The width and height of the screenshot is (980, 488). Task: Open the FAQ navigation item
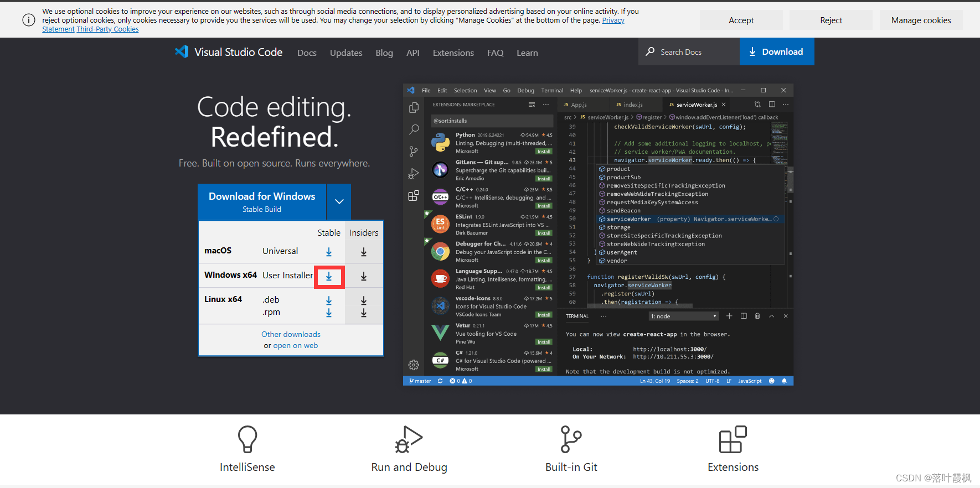tap(496, 53)
